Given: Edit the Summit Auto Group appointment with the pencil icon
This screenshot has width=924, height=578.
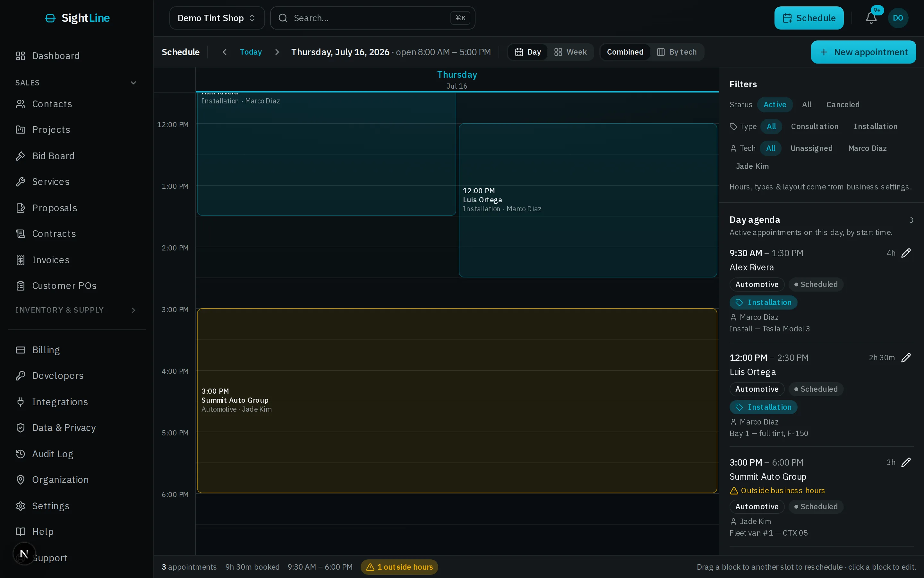Looking at the screenshot, I should [x=906, y=462].
